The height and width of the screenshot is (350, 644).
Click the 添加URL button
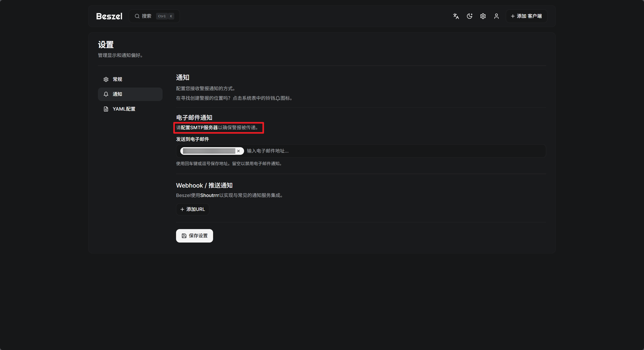pos(192,209)
